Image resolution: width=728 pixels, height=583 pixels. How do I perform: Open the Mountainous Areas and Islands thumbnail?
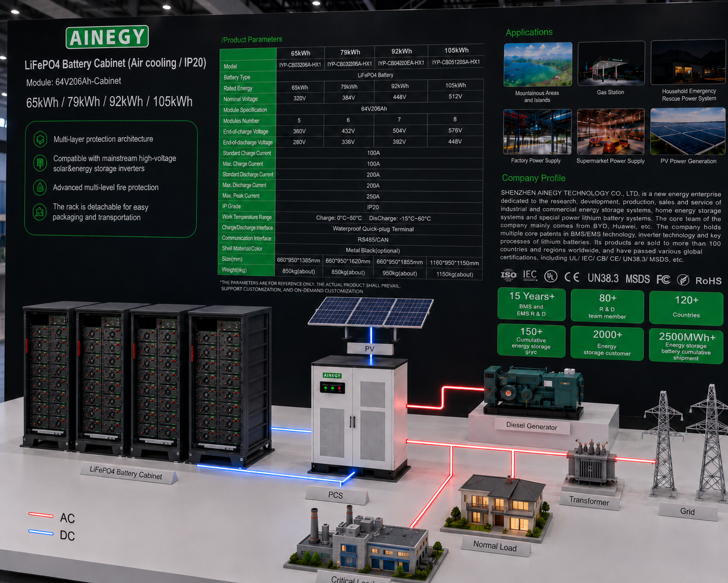(538, 64)
